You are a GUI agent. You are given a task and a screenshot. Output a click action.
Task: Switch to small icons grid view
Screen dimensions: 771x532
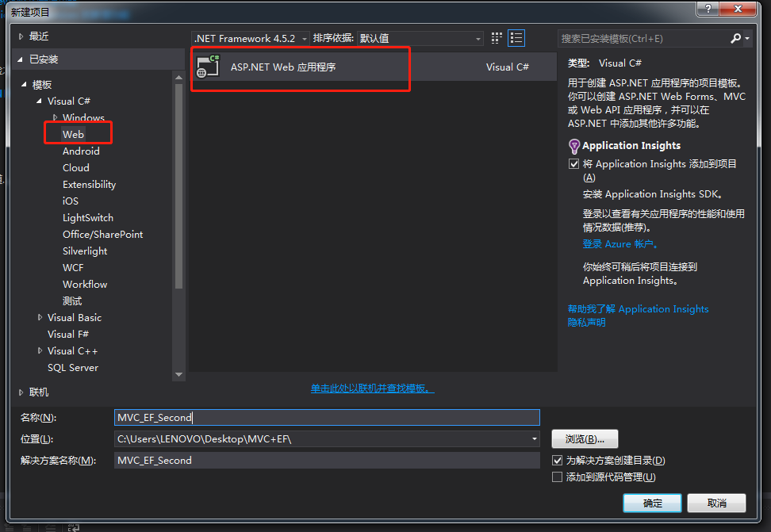[x=497, y=38]
